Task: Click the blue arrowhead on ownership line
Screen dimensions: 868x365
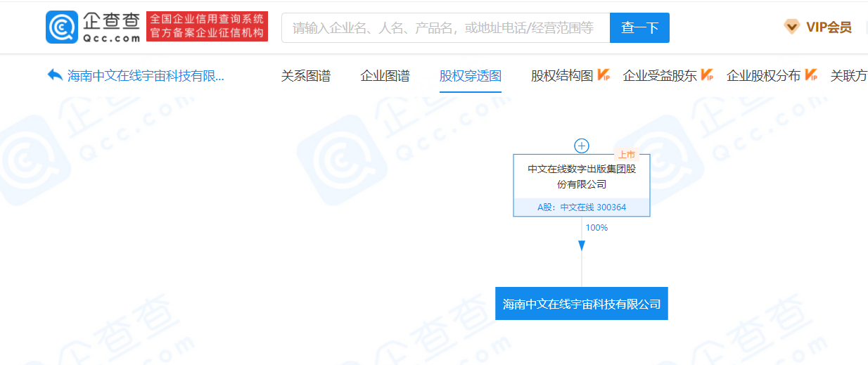Action: (582, 245)
